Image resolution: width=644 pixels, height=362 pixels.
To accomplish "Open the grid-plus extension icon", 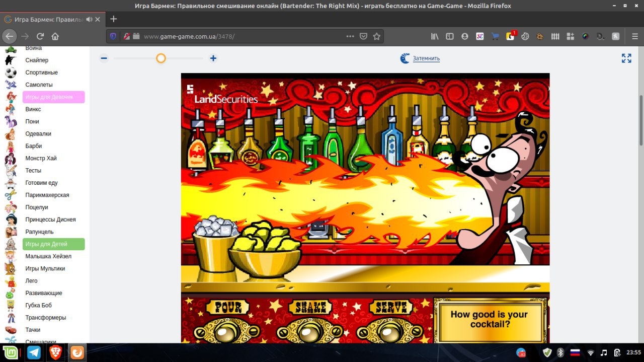I will [570, 36].
